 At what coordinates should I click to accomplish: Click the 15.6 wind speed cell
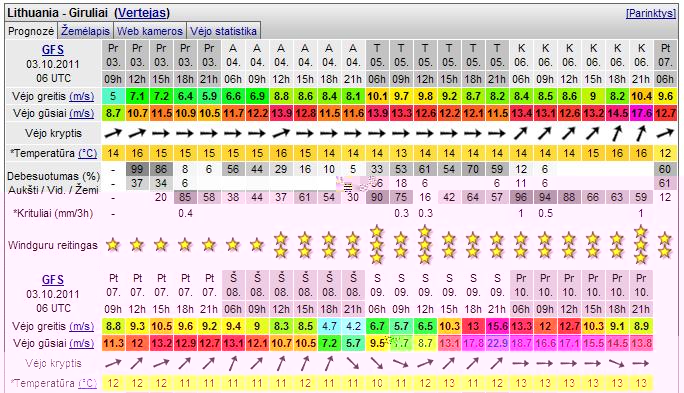pyautogui.click(x=497, y=326)
